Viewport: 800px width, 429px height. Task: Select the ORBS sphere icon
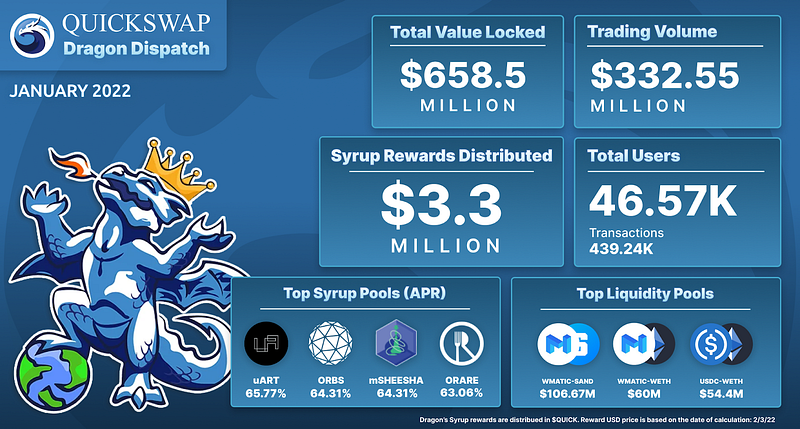point(330,343)
